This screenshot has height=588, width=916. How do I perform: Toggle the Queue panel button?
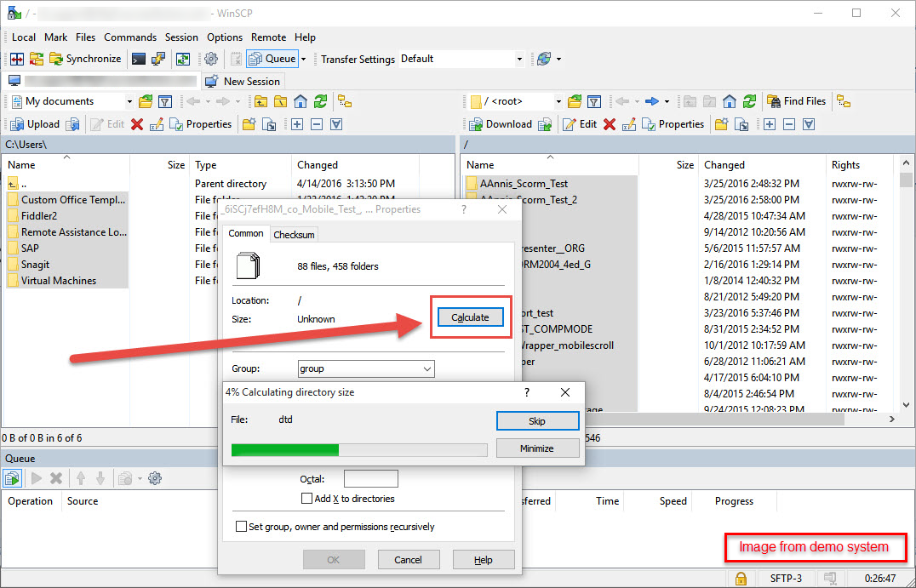(x=272, y=59)
